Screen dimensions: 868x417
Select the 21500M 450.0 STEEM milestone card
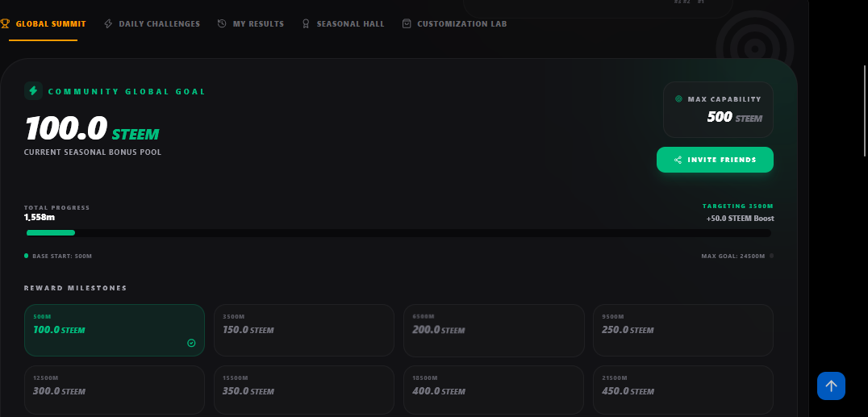click(683, 390)
